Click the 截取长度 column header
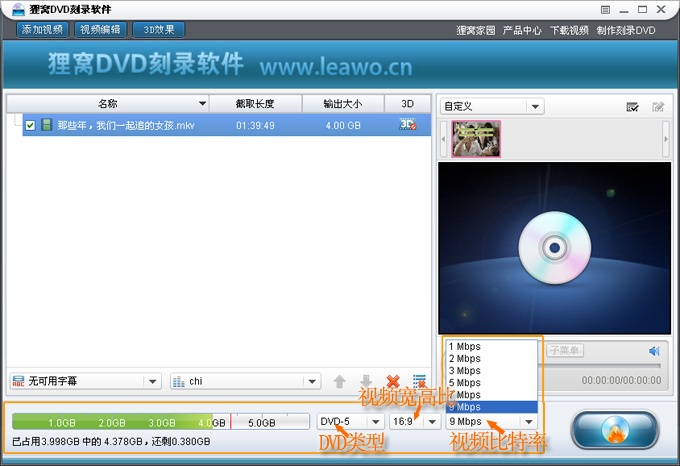This screenshot has width=680, height=466. [255, 104]
